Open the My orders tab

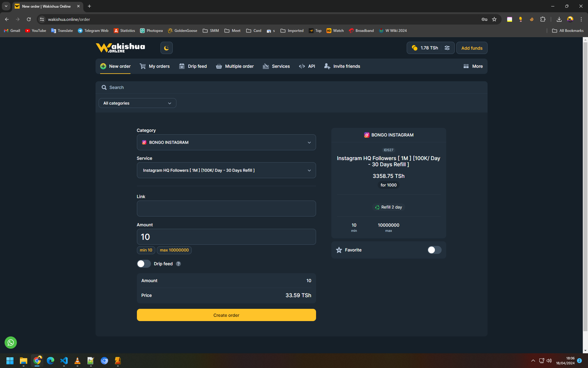point(155,66)
